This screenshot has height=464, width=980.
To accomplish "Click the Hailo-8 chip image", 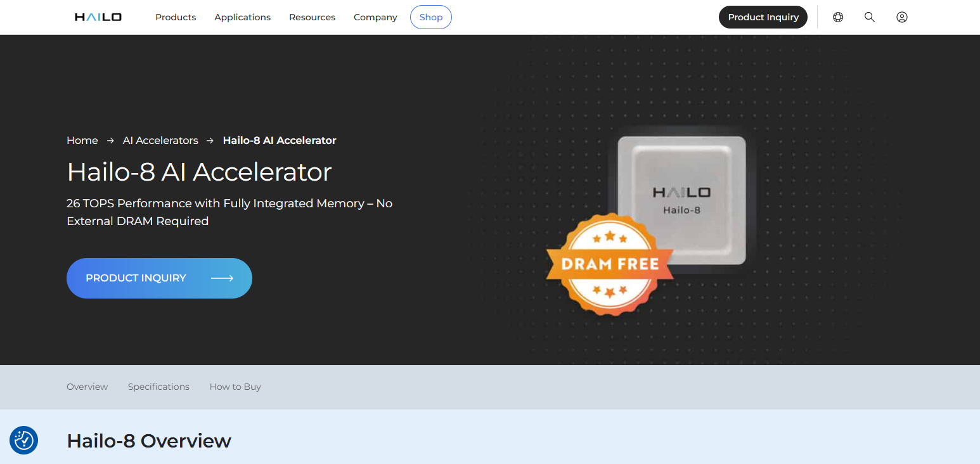I will click(x=681, y=200).
